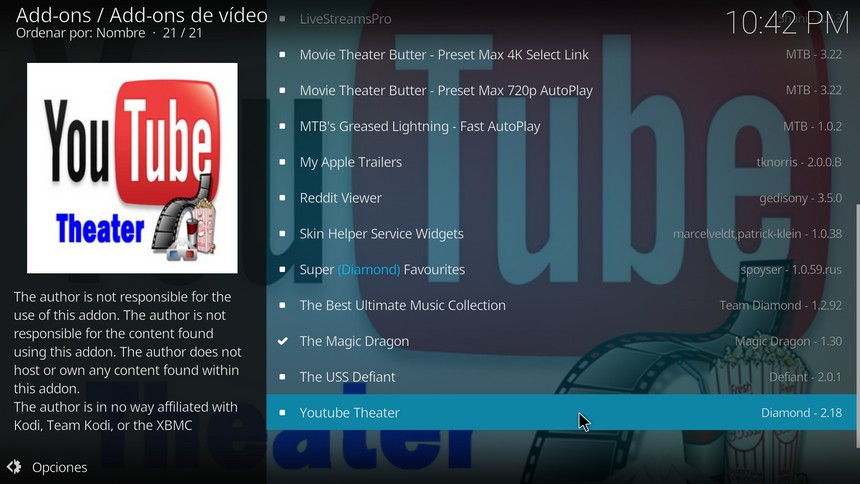Click the bullet icon beside MTB's Greased Lightning
The height and width of the screenshot is (484, 860).
pyautogui.click(x=282, y=126)
